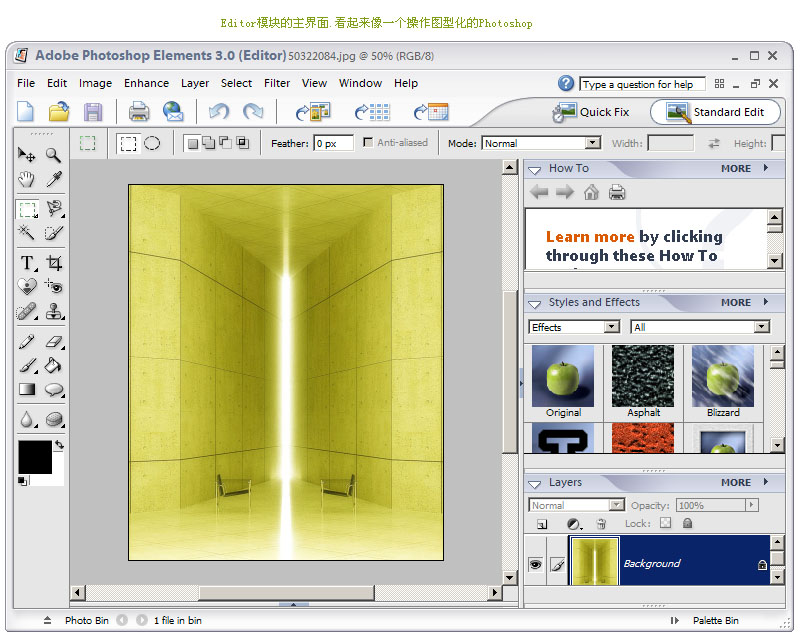
Task: Click the Save floppy disk icon
Action: 93,112
